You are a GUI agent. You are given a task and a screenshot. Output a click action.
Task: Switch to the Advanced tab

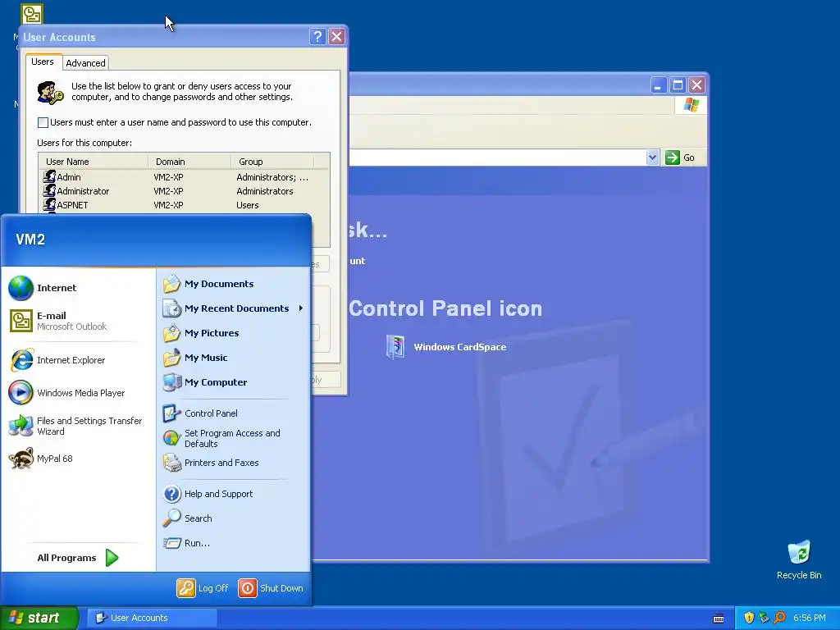coord(85,63)
